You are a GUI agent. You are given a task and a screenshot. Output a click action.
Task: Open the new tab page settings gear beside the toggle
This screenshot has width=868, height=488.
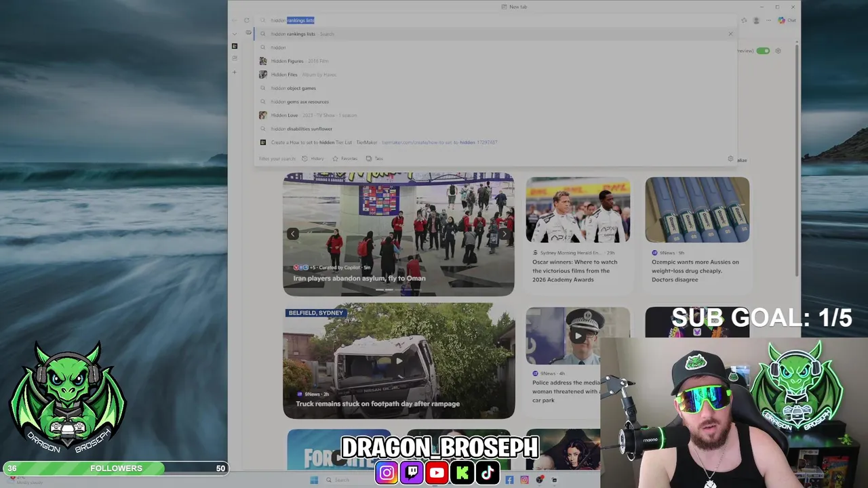tap(778, 51)
